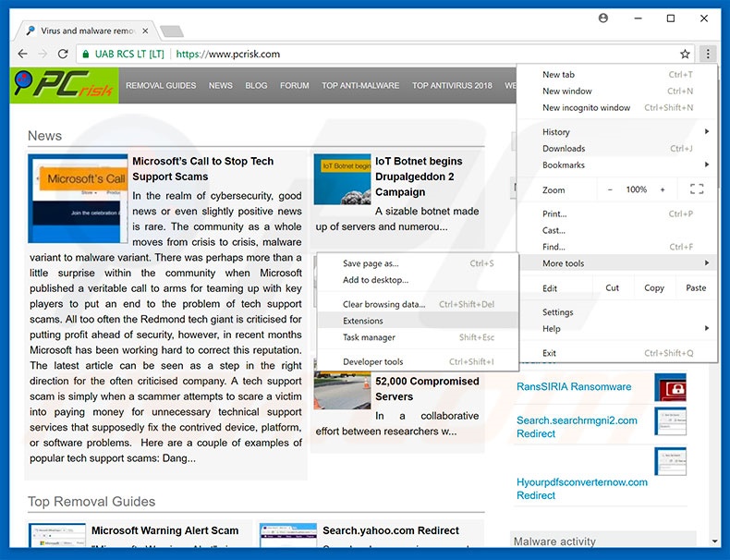Open TOP ANTI-MALWARE nav link

pyautogui.click(x=360, y=86)
